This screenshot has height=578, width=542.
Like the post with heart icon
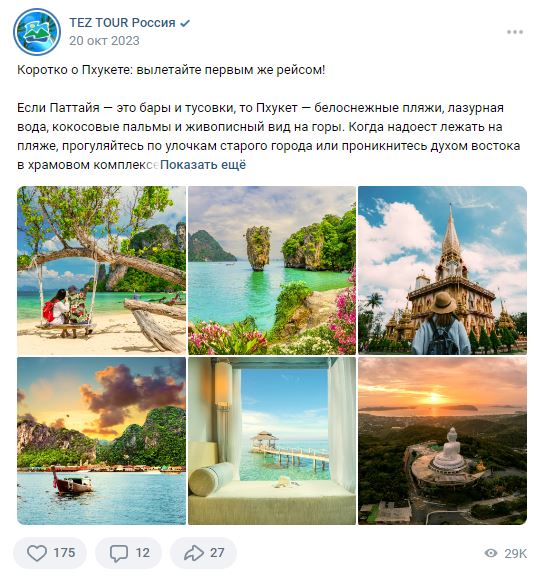click(37, 553)
